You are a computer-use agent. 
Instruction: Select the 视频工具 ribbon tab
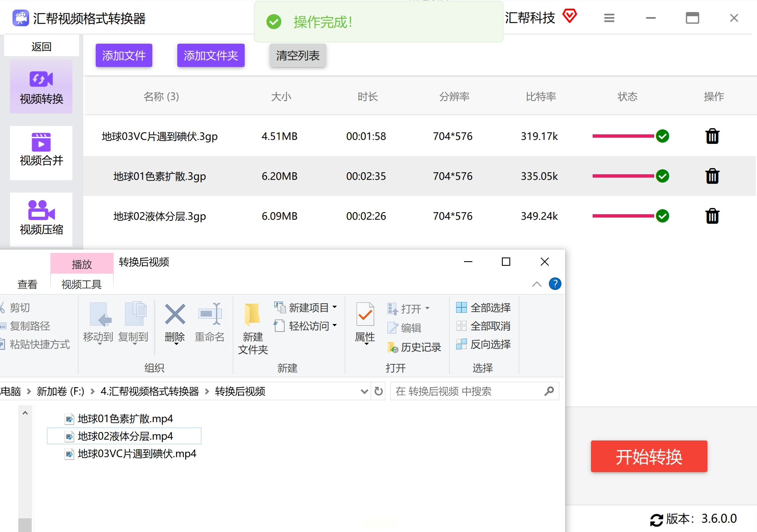click(82, 285)
